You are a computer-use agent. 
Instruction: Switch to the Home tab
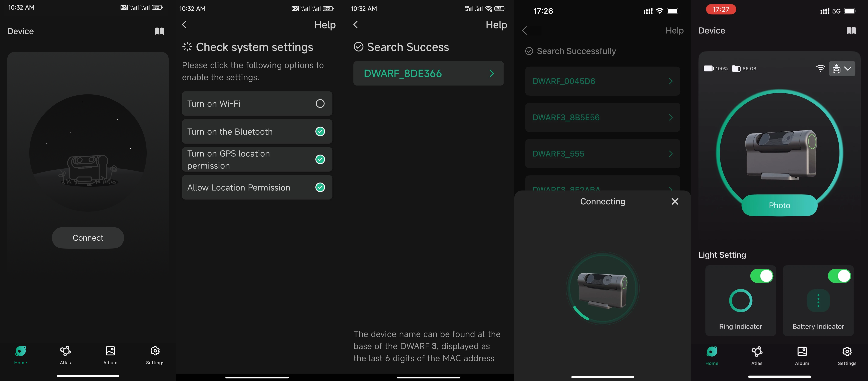click(x=20, y=355)
